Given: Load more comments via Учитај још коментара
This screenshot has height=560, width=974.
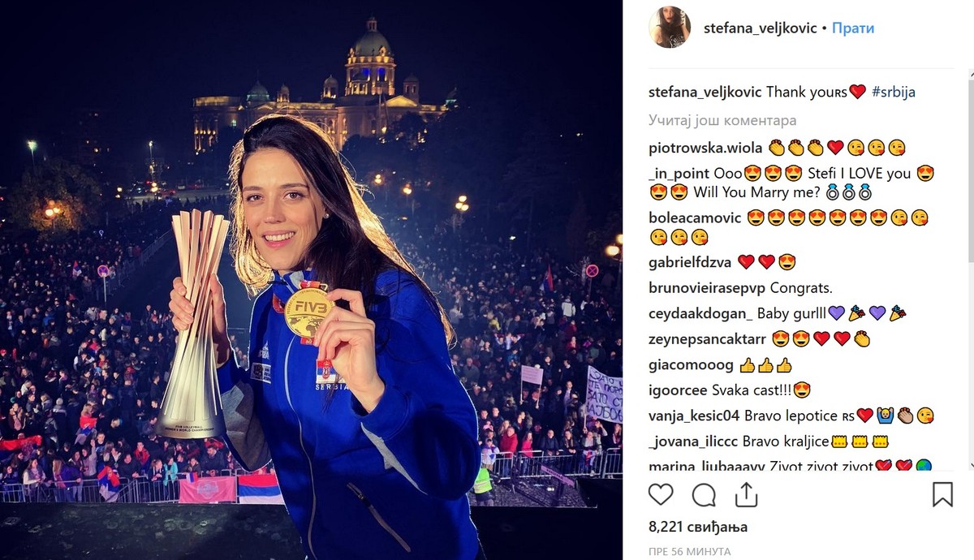Looking at the screenshot, I should coord(722,120).
